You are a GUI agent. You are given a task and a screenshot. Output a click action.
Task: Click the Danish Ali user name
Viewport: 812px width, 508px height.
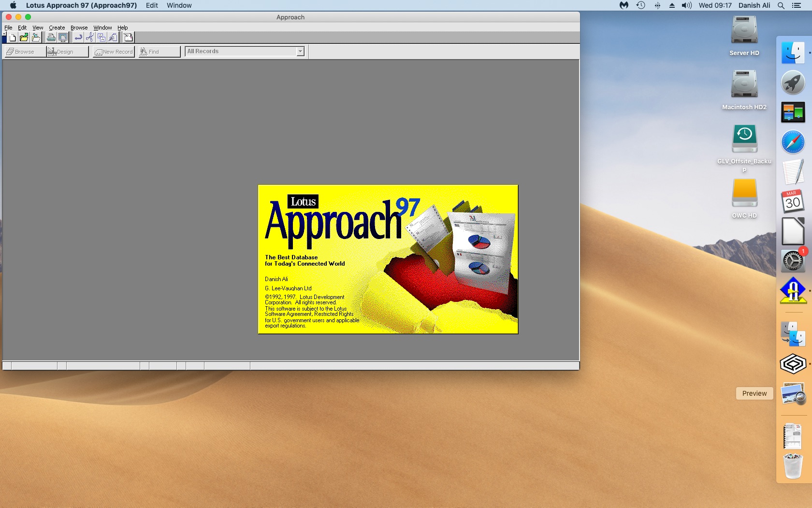click(754, 5)
